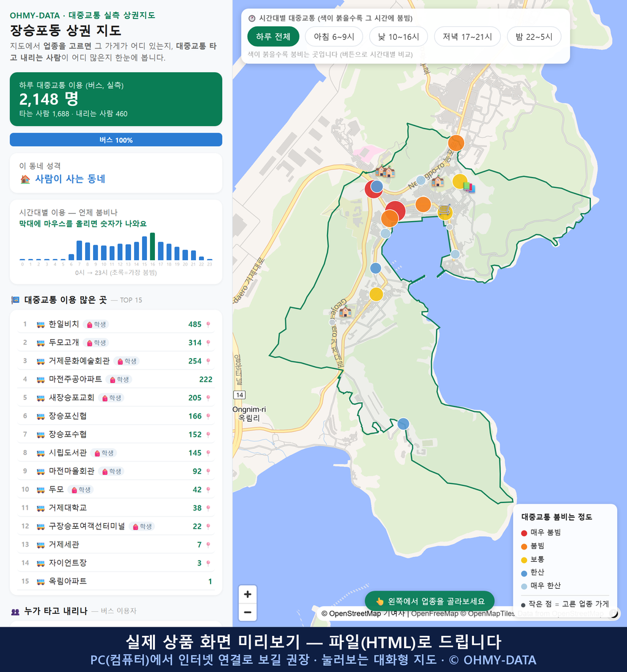Select the 하루 전체 time filter
The height and width of the screenshot is (672, 627).
click(273, 37)
